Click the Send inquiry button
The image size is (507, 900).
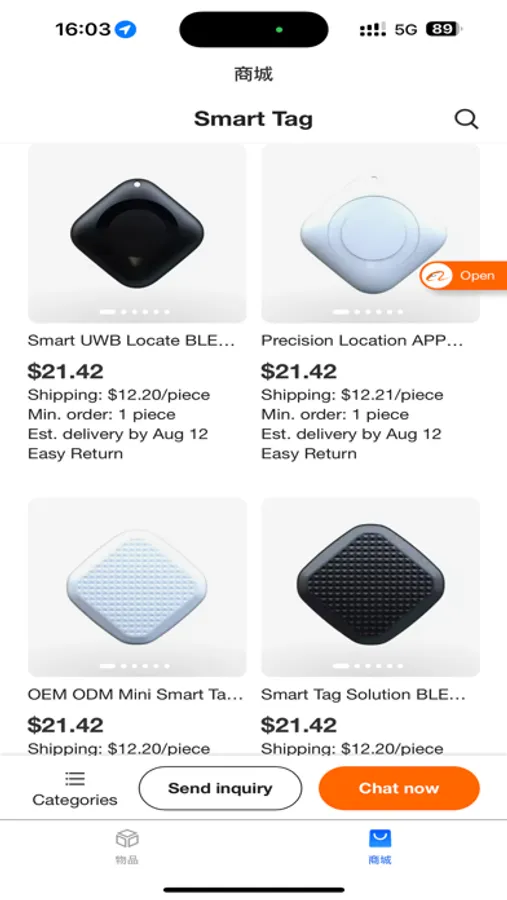[220, 788]
